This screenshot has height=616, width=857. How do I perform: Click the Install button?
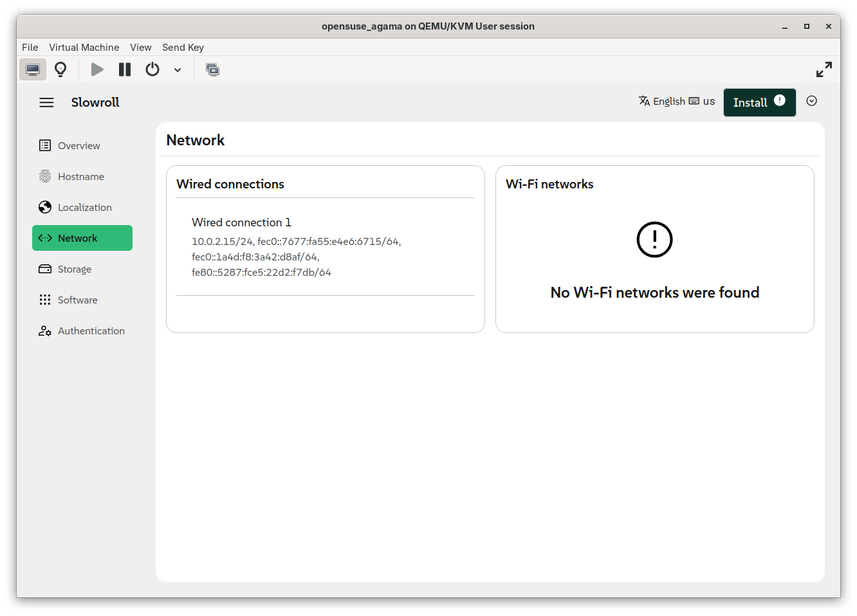[x=759, y=102]
